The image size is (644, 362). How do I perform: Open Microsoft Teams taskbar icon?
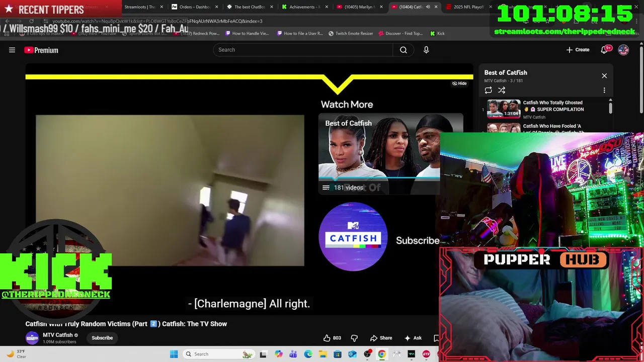pyautogui.click(x=293, y=354)
